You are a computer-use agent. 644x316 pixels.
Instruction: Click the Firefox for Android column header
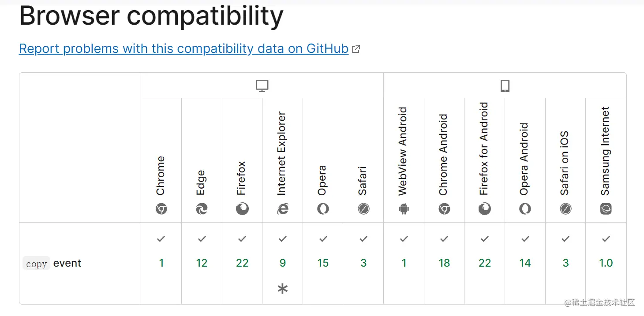coord(484,160)
